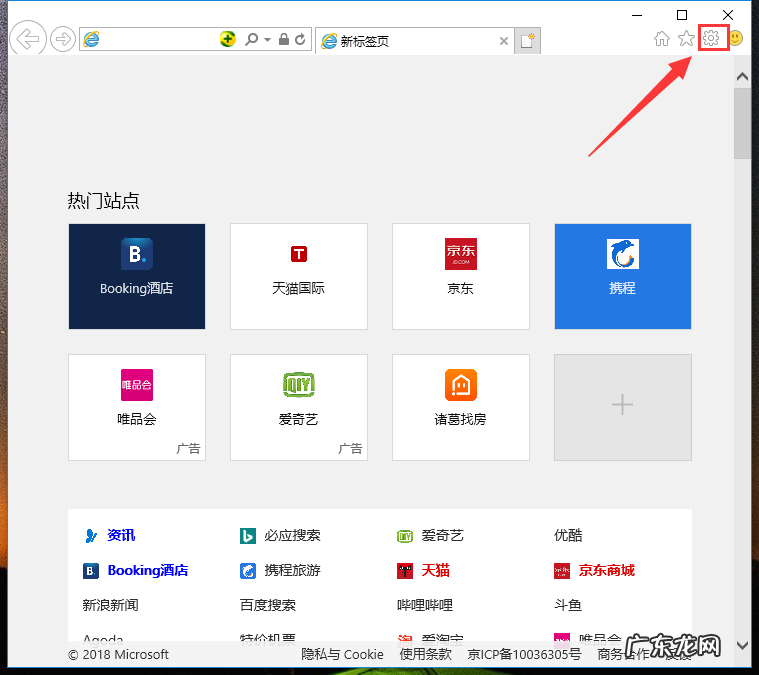759x675 pixels.
Task: Open the 新浪新闻 link
Action: click(110, 605)
